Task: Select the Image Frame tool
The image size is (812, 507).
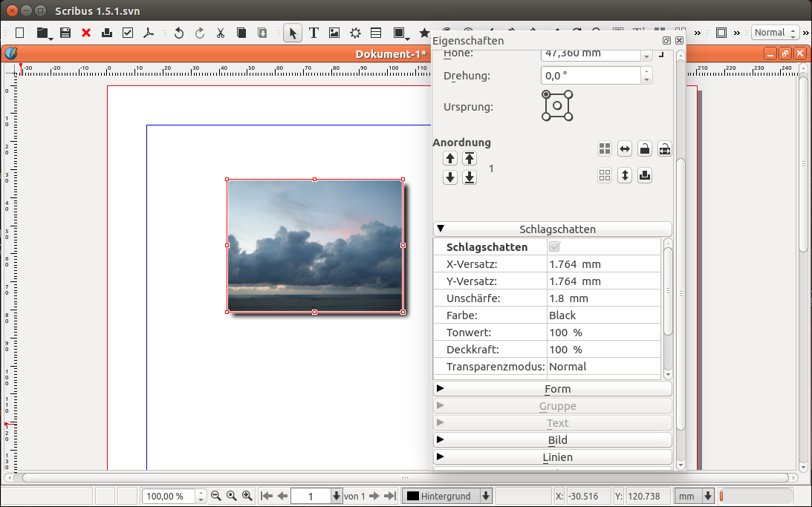Action: 334,33
